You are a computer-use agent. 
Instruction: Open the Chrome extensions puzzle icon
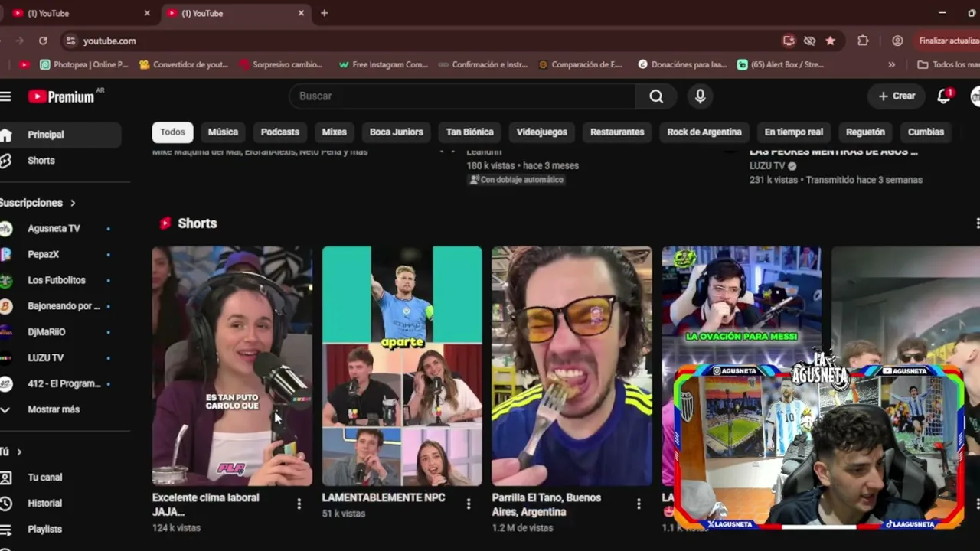click(863, 41)
